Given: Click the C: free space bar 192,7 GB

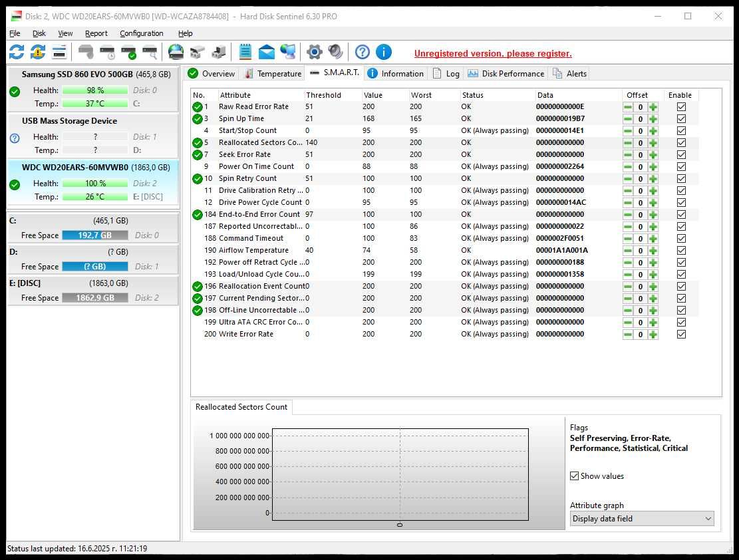Looking at the screenshot, I should tap(94, 235).
